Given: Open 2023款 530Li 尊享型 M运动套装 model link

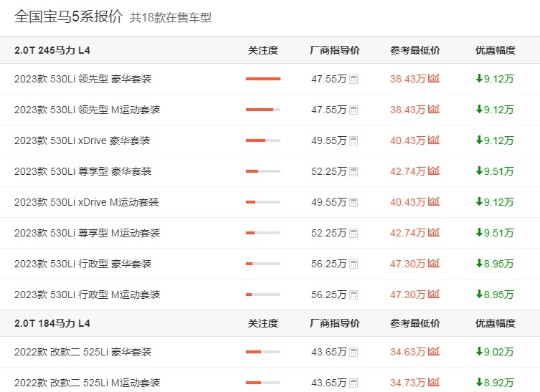Looking at the screenshot, I should coord(87,233).
